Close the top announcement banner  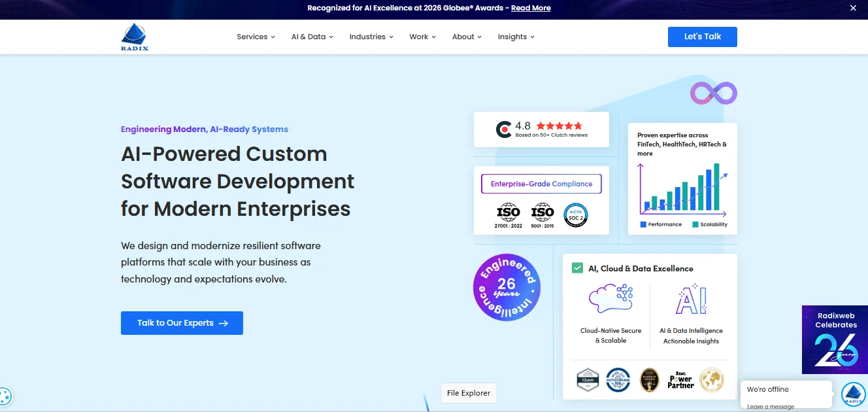(852, 8)
